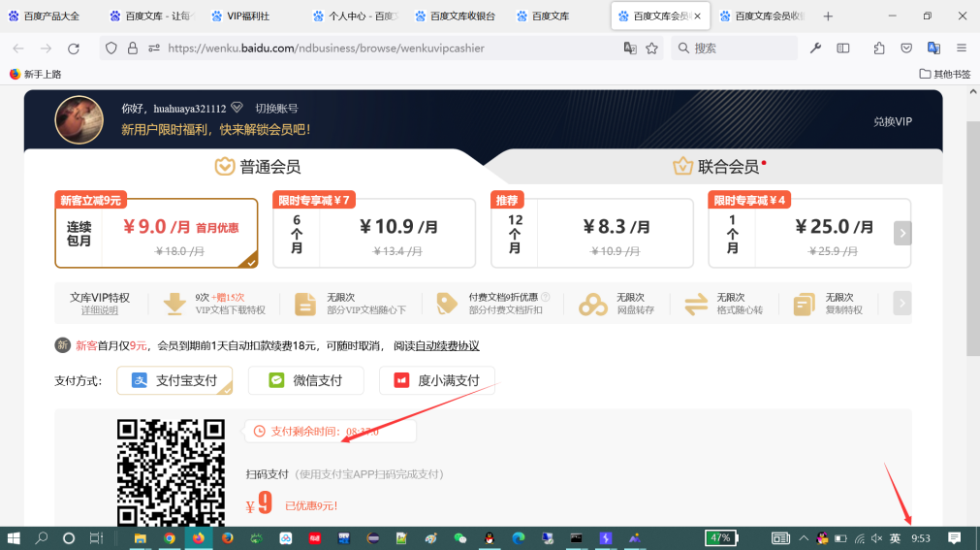Open File Explorer on the taskbar
Image resolution: width=980 pixels, height=550 pixels.
(140, 538)
